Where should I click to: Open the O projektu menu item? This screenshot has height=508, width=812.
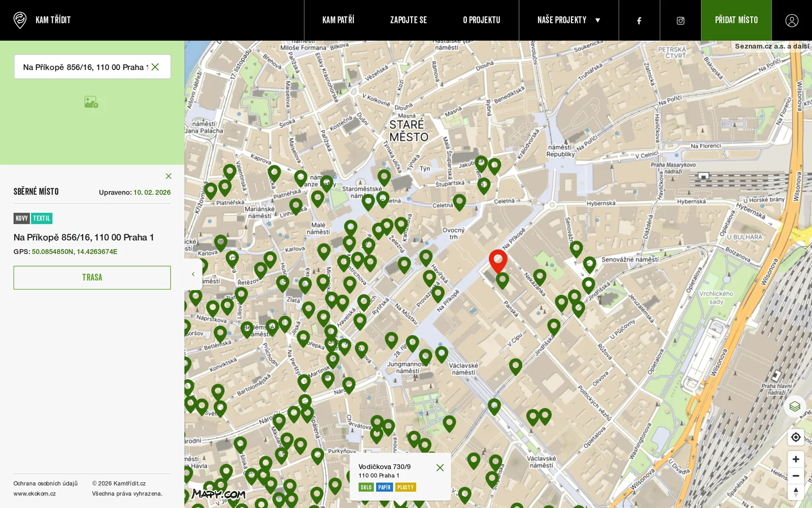pyautogui.click(x=482, y=20)
